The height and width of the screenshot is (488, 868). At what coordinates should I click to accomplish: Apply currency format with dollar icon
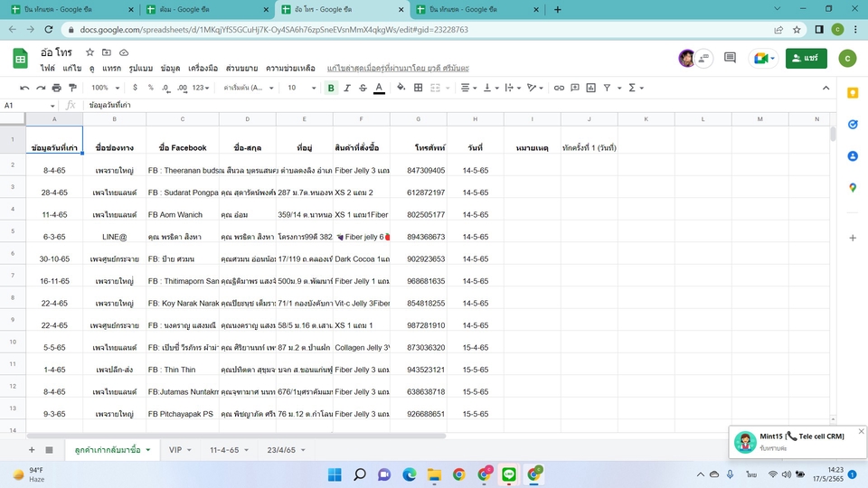click(135, 88)
